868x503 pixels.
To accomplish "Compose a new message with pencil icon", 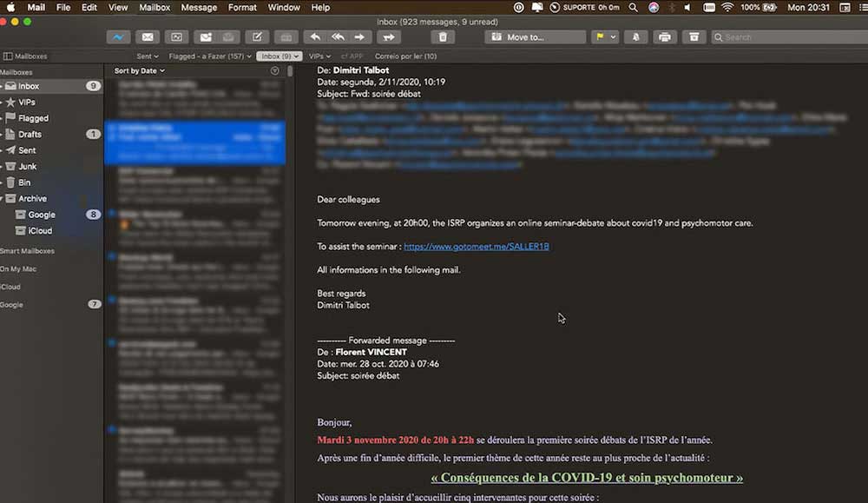I will coord(257,37).
